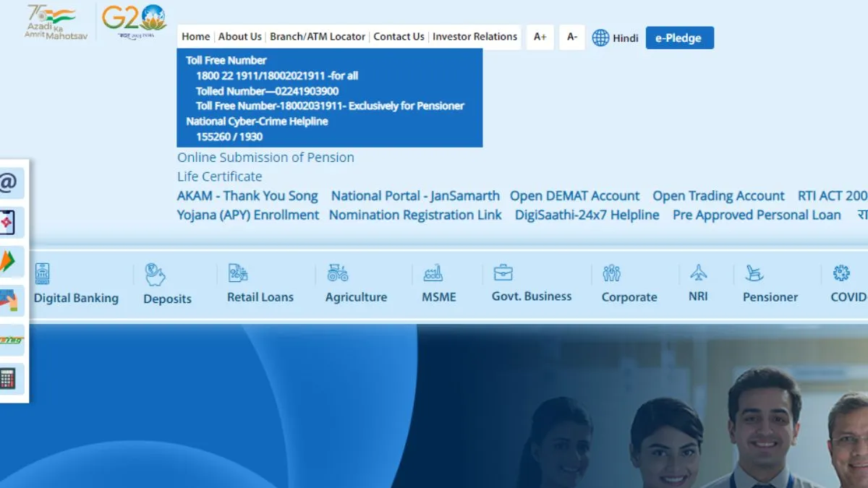868x488 pixels.
Task: Click the Pensioner rocking chair icon
Action: (x=754, y=273)
